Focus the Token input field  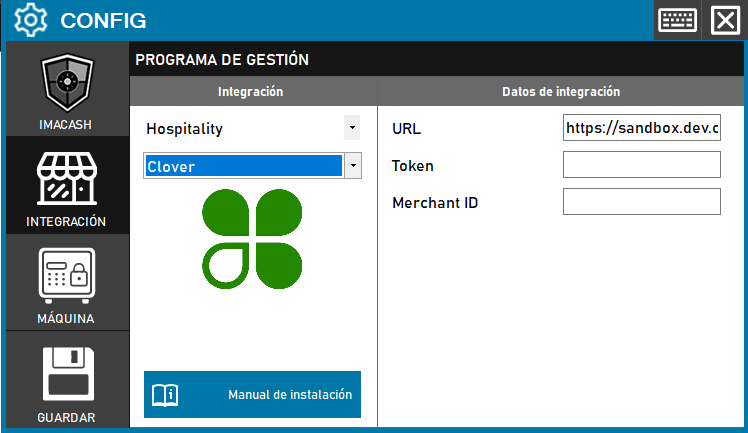[x=641, y=165]
